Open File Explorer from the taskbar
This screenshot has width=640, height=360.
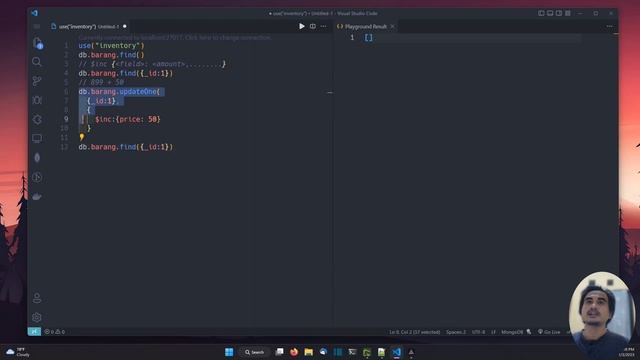coord(309,352)
